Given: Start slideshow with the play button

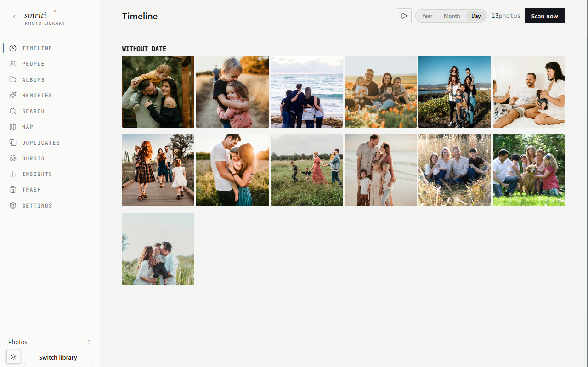Looking at the screenshot, I should (x=404, y=16).
